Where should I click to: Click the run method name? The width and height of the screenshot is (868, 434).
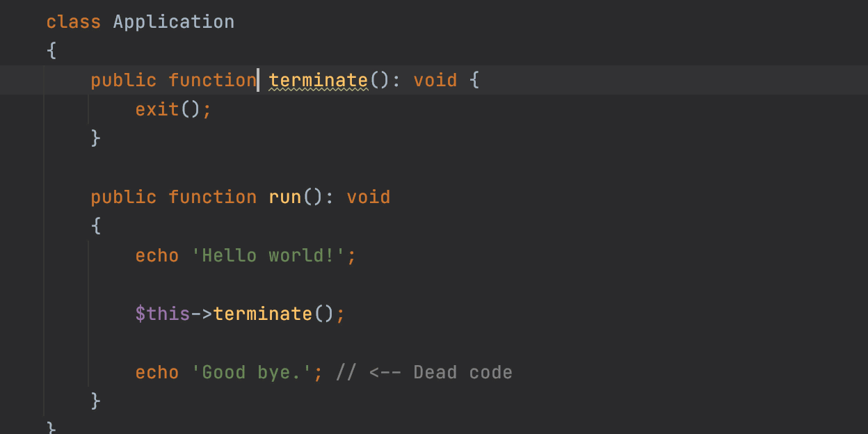285,198
